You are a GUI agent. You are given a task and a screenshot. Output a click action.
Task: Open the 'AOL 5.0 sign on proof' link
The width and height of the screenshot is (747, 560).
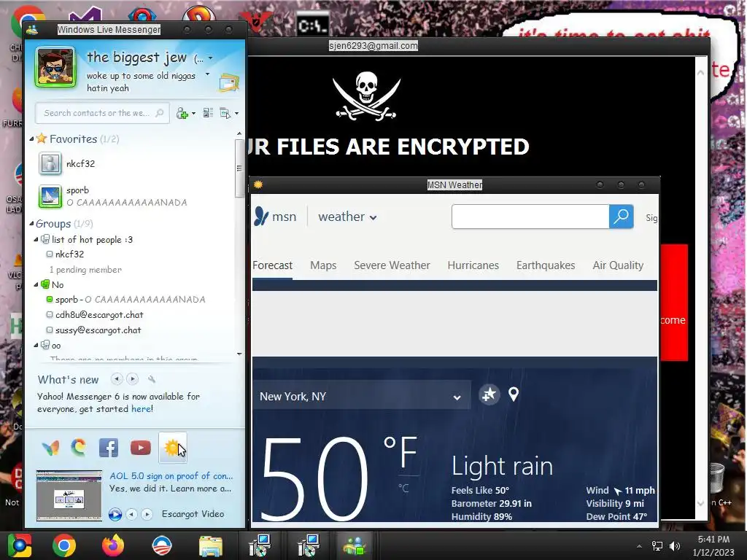[171, 475]
